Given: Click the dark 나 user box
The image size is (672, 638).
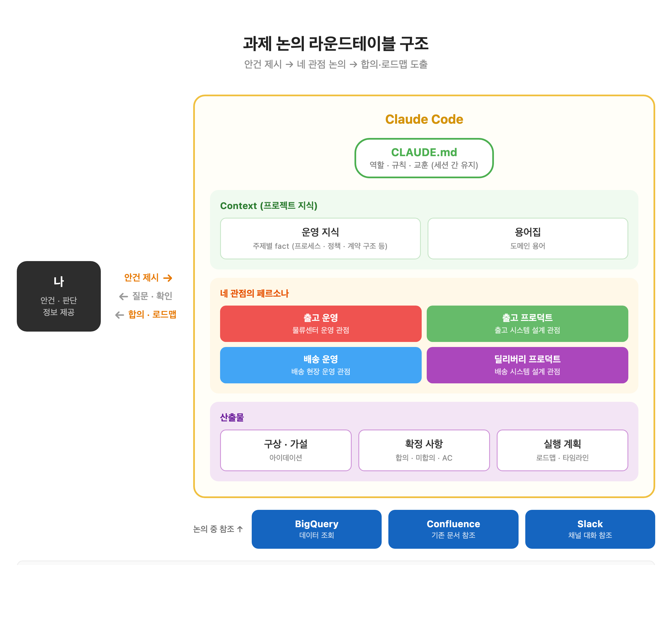Looking at the screenshot, I should coord(59,296).
